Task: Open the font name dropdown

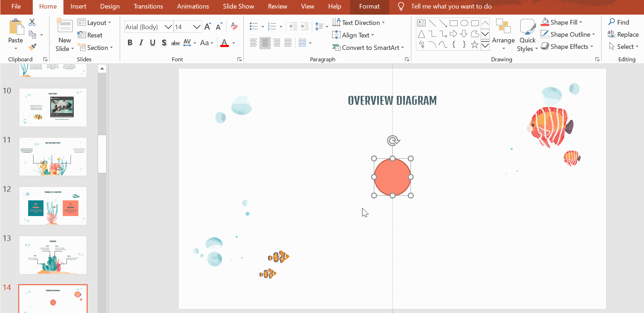Action: click(x=168, y=27)
